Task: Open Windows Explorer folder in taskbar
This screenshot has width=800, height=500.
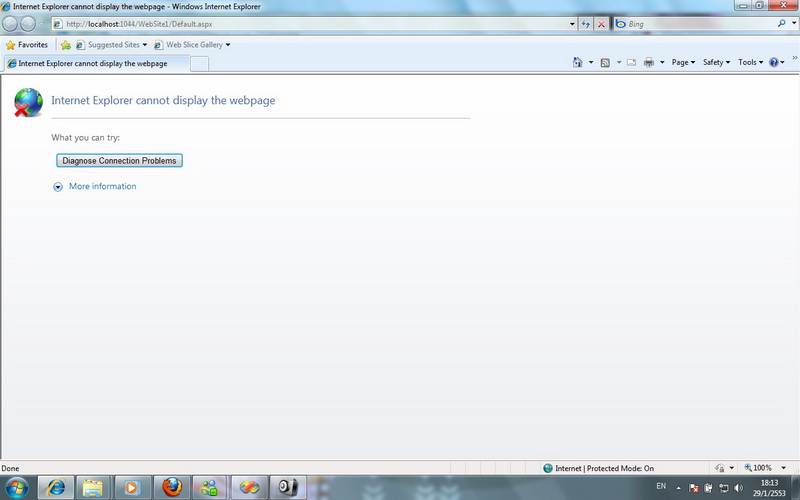Action: pyautogui.click(x=93, y=488)
